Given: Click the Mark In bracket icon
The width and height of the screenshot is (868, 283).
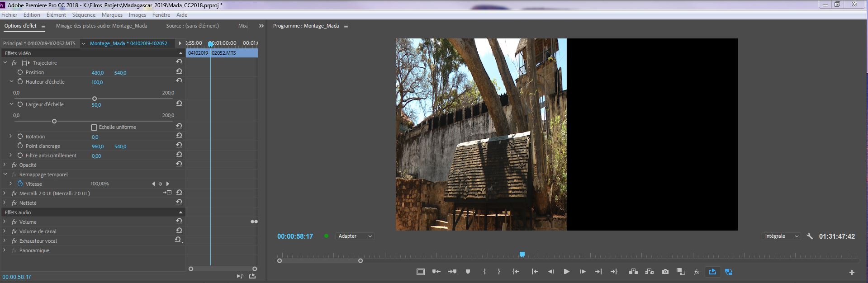Looking at the screenshot, I should pyautogui.click(x=484, y=272).
